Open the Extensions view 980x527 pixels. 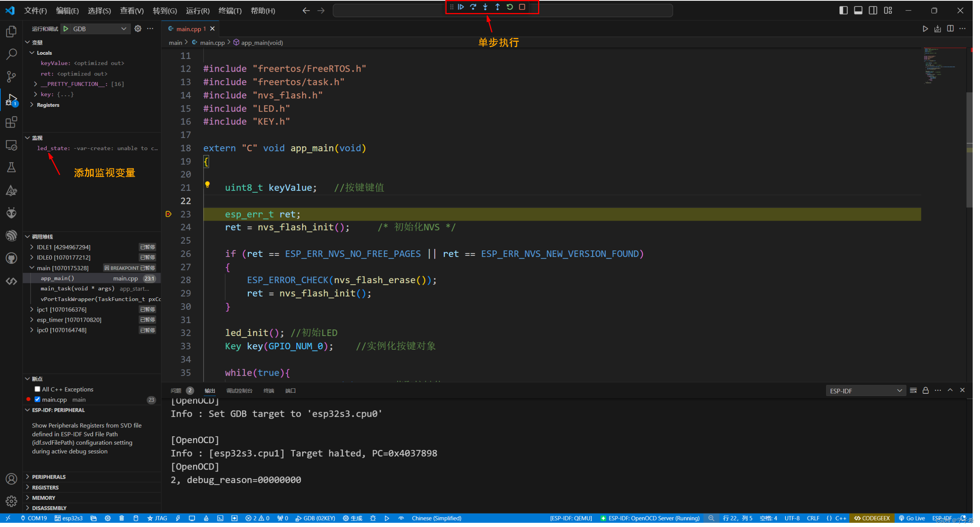[x=11, y=122]
